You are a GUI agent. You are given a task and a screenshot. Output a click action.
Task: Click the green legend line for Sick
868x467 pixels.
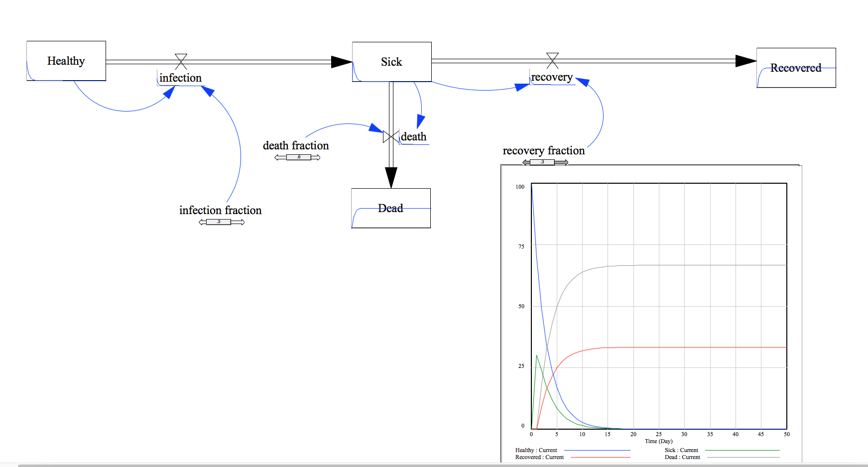tap(743, 451)
